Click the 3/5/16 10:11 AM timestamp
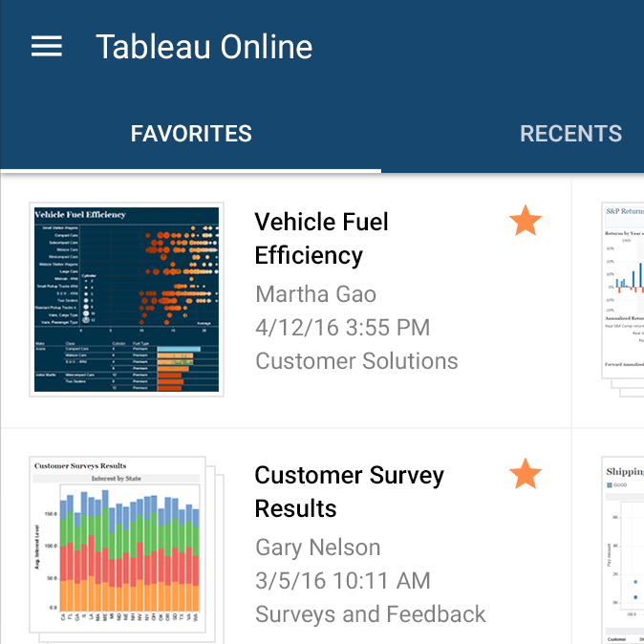The height and width of the screenshot is (644, 644). 342,581
